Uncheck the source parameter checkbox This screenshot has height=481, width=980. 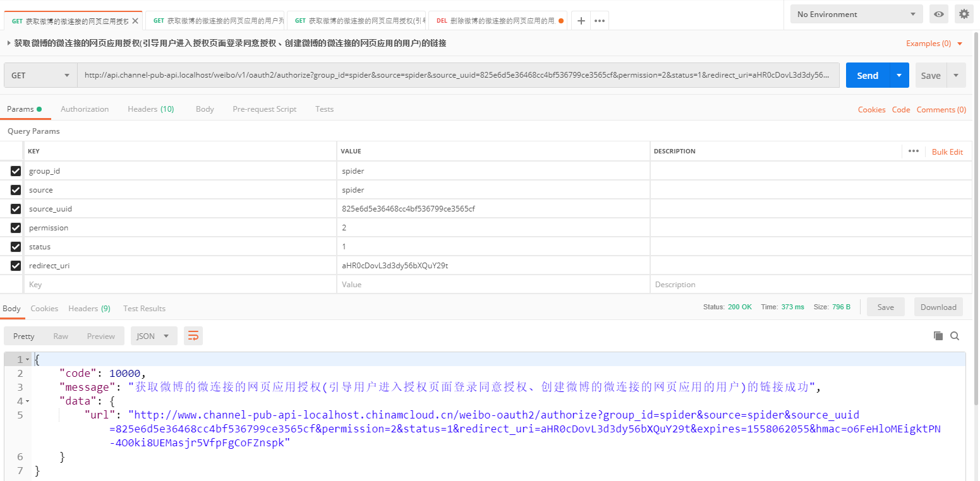(16, 190)
